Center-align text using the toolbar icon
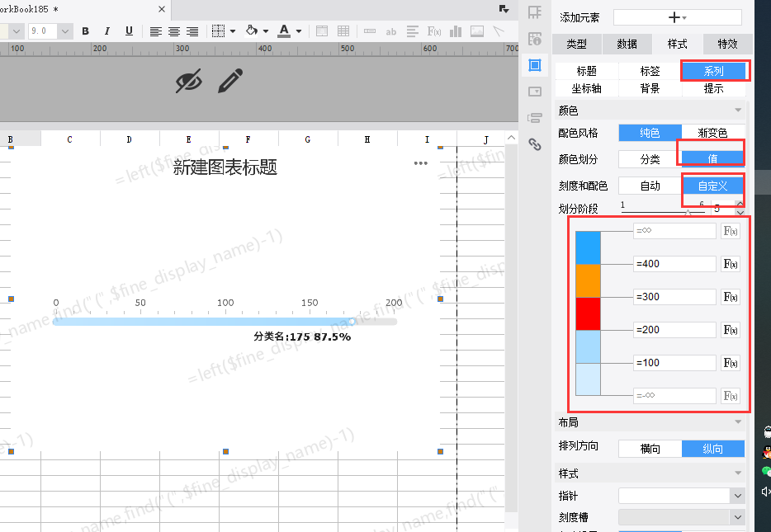 click(174, 31)
